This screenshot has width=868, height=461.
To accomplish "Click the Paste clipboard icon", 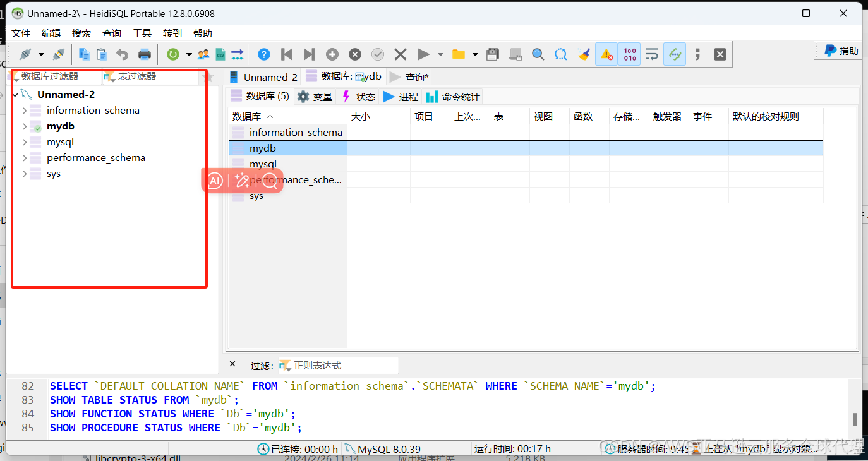I will (101, 54).
